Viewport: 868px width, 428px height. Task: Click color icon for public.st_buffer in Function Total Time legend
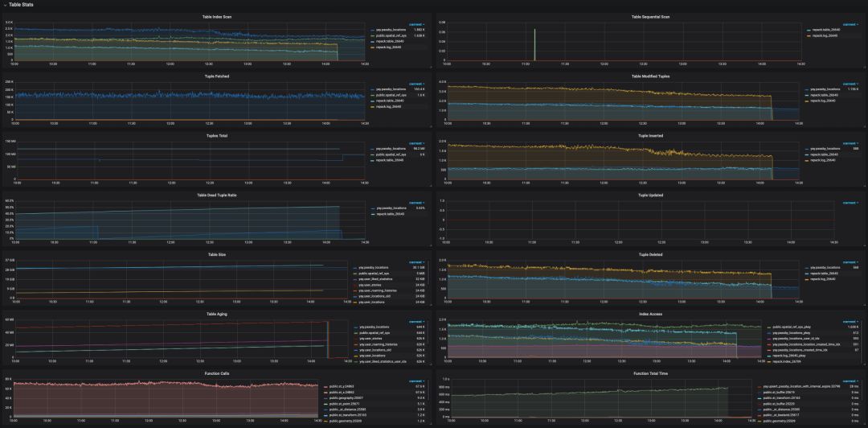point(759,392)
